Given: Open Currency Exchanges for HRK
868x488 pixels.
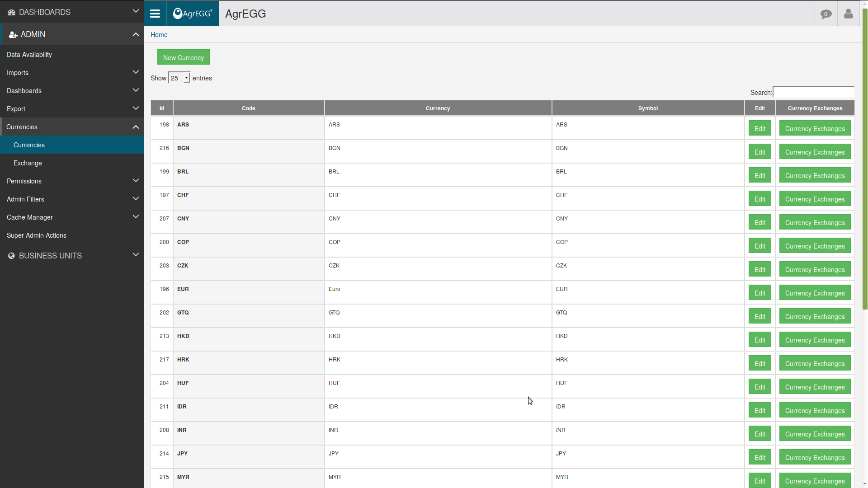Looking at the screenshot, I should pyautogui.click(x=815, y=363).
